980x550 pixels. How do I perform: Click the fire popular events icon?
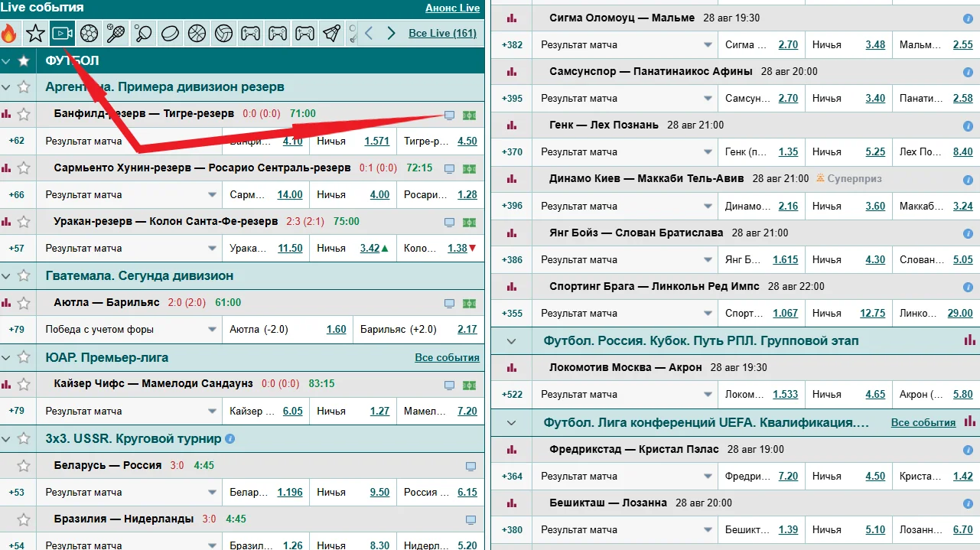click(9, 33)
